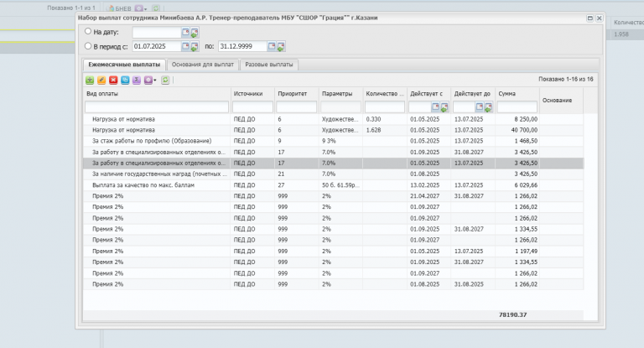644x348 pixels.
Task: Select the 'В период с' radio button
Action: 88,46
